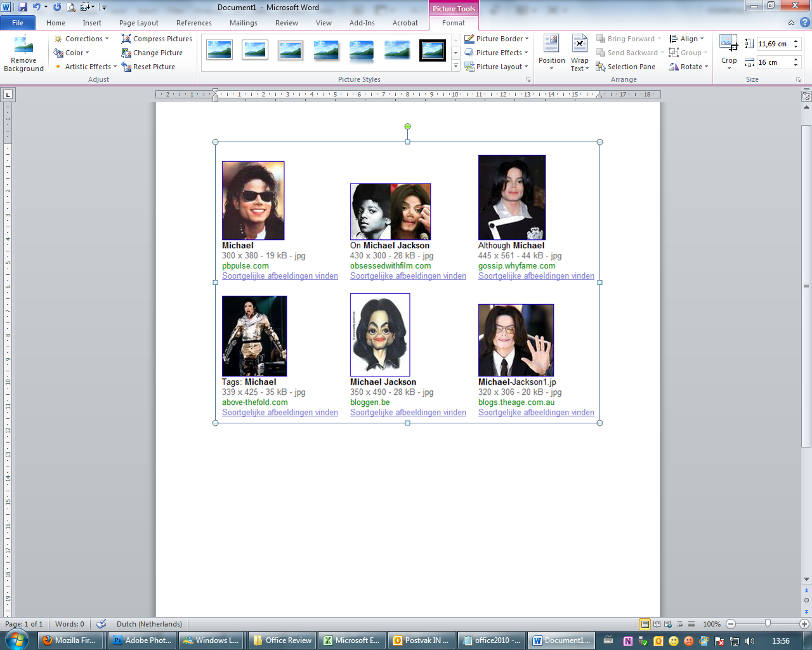The width and height of the screenshot is (812, 650).
Task: Click the proofing check icon in status bar
Action: click(x=101, y=624)
